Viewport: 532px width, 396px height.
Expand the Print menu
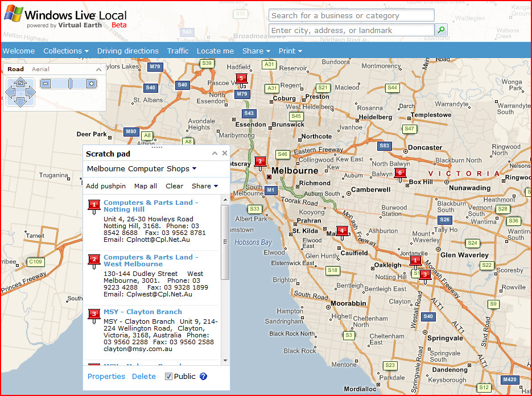tap(290, 51)
